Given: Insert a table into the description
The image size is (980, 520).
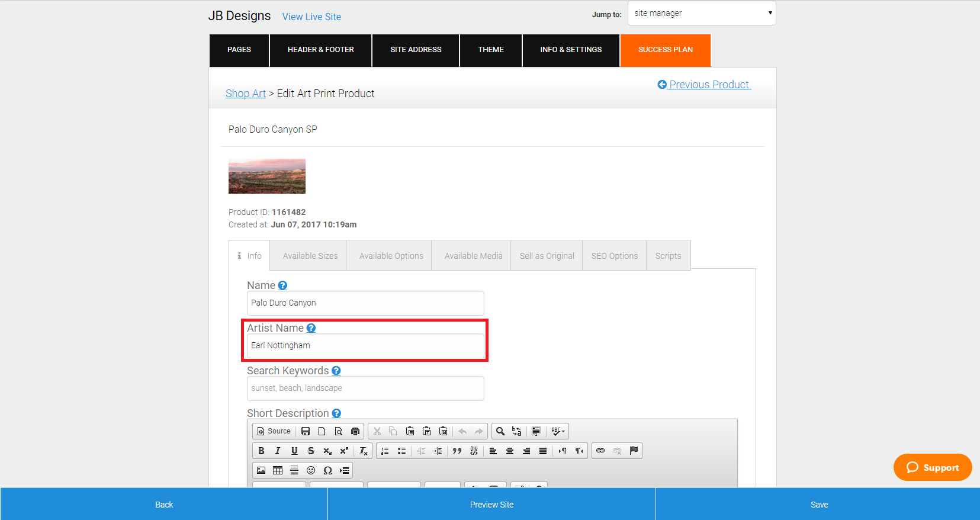Looking at the screenshot, I should pos(278,470).
